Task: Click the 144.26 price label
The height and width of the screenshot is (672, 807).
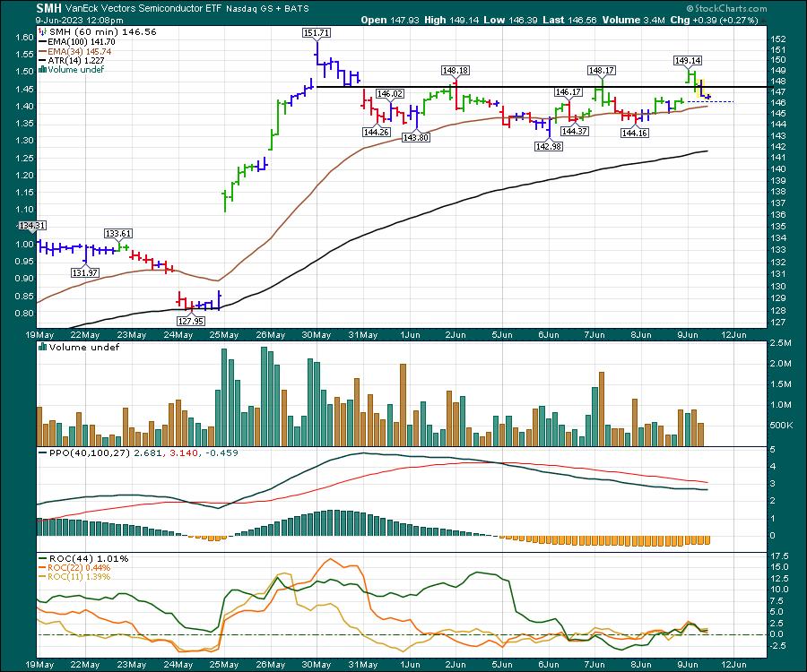Action: pos(377,132)
